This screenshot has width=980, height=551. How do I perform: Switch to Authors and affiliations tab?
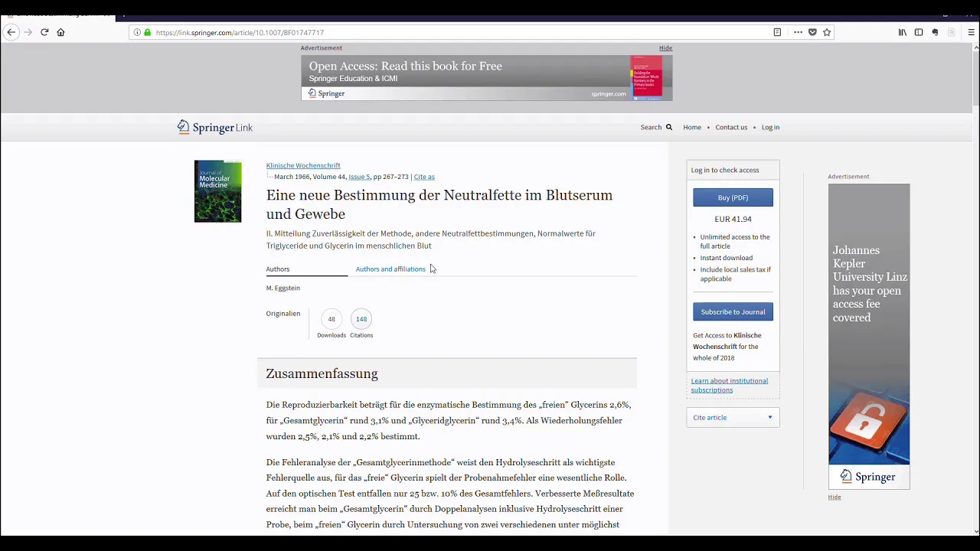coord(390,269)
